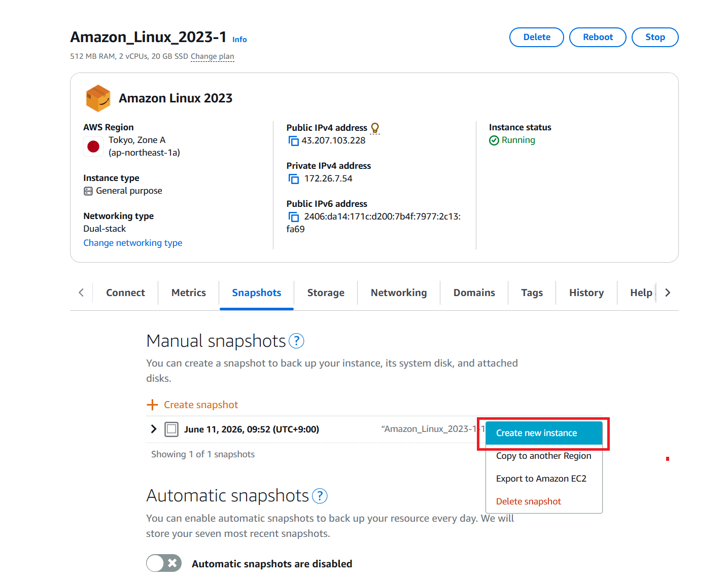Screen dimensions: 728x581
Task: Open the Help tab
Action: coord(641,293)
